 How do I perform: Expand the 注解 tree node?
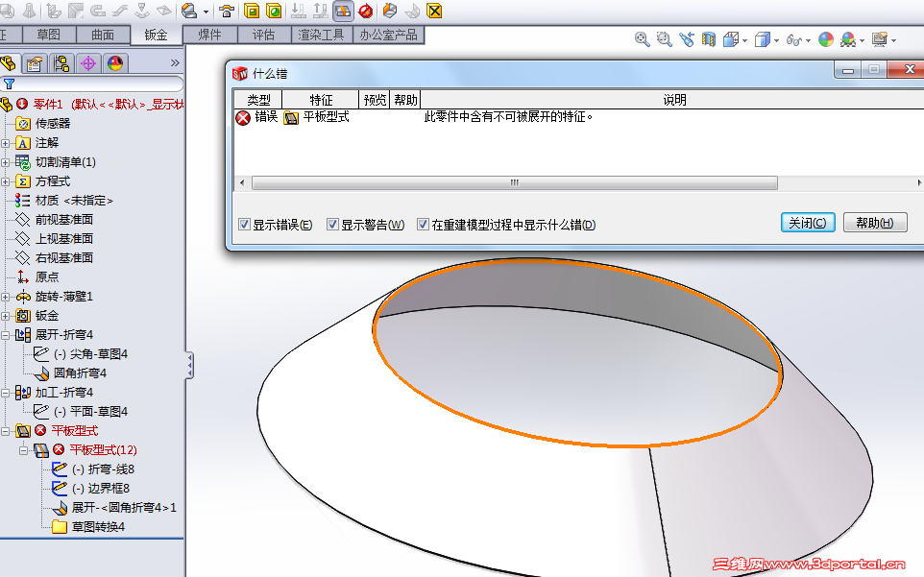(6, 143)
